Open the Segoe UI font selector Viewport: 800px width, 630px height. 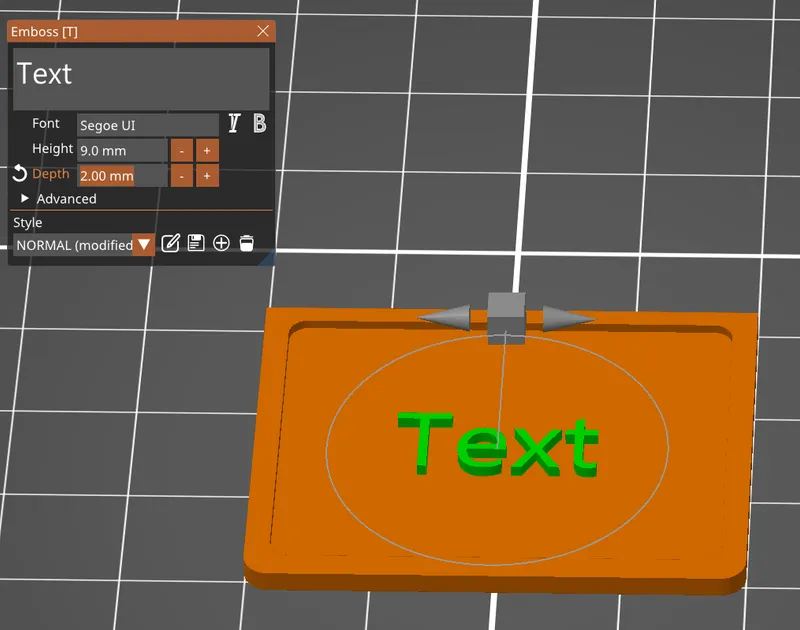(147, 125)
